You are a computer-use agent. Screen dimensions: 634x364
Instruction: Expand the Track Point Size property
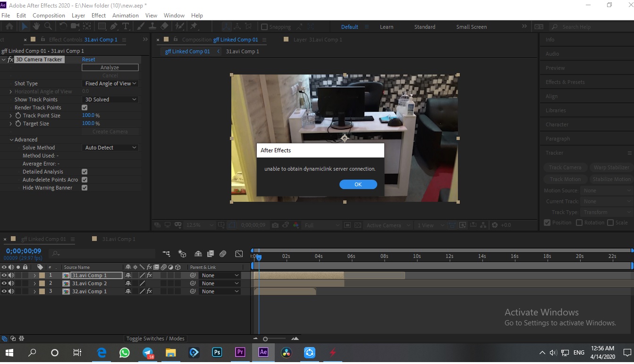point(11,116)
